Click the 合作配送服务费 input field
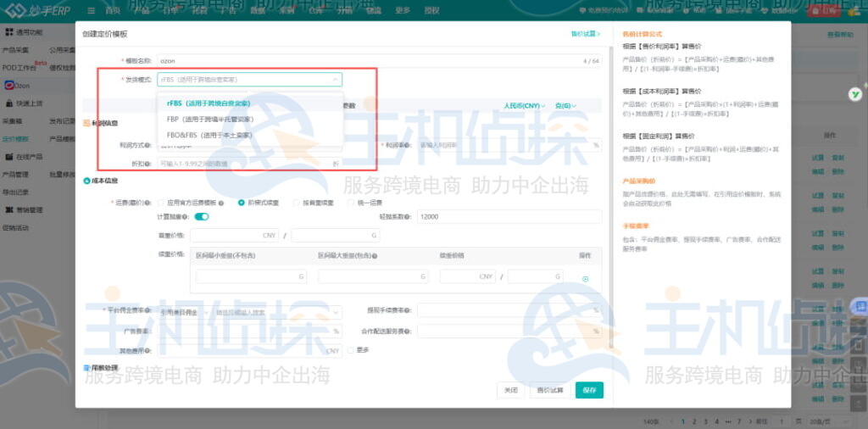This screenshot has height=429, width=868. 509,331
